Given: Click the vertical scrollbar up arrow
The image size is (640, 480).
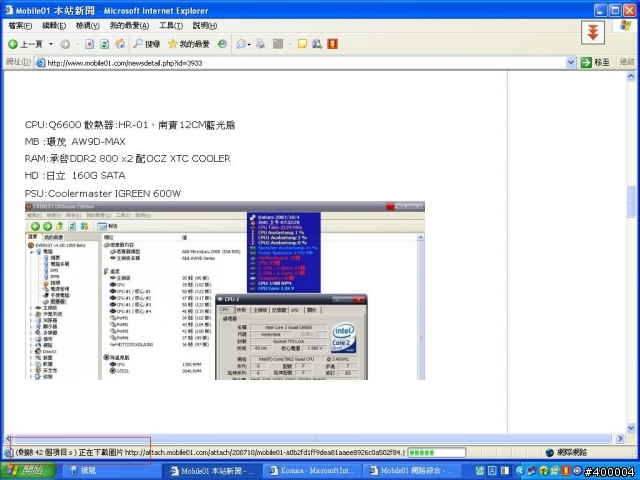Looking at the screenshot, I should click(x=631, y=76).
